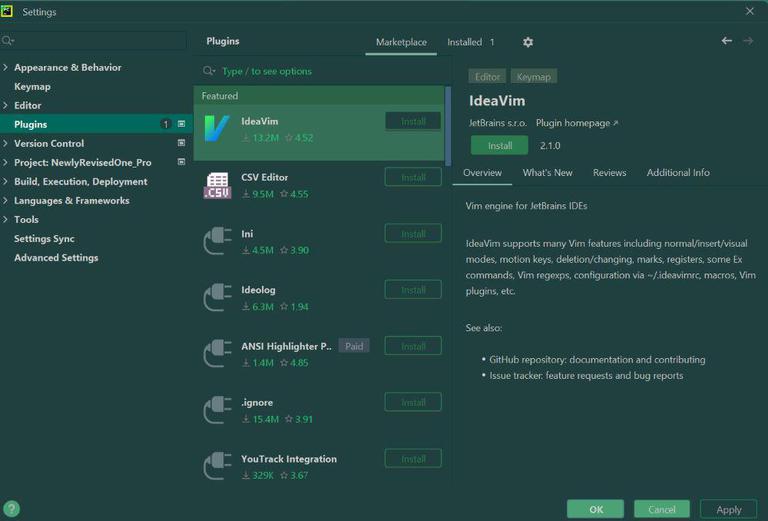Image resolution: width=768 pixels, height=521 pixels.
Task: Open the Plugin homepage link
Action: point(576,123)
